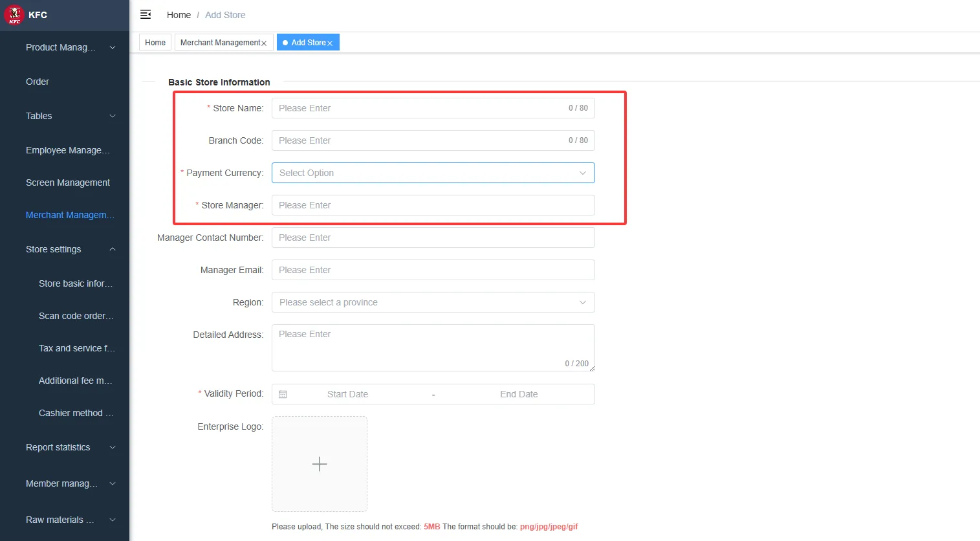This screenshot has width=980, height=541.
Task: Click the KFC logo icon
Action: (x=14, y=15)
